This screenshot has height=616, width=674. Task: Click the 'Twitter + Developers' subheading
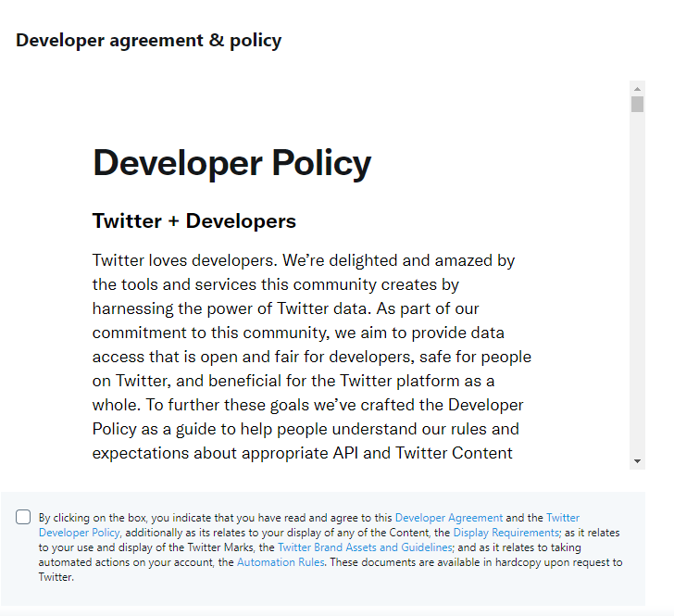pos(194,221)
